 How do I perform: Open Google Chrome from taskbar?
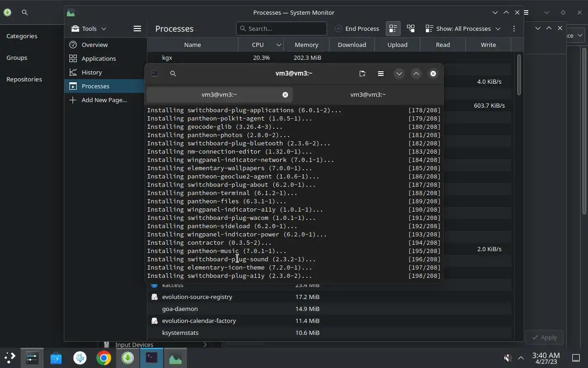click(104, 357)
